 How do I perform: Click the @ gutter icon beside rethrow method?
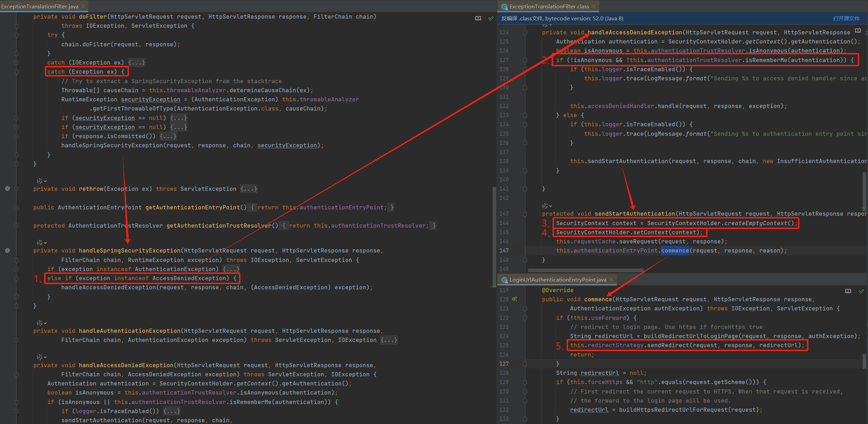pyautogui.click(x=7, y=189)
